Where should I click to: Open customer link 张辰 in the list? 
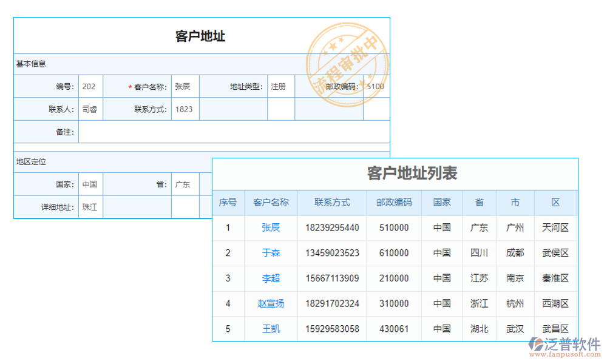[x=271, y=227]
